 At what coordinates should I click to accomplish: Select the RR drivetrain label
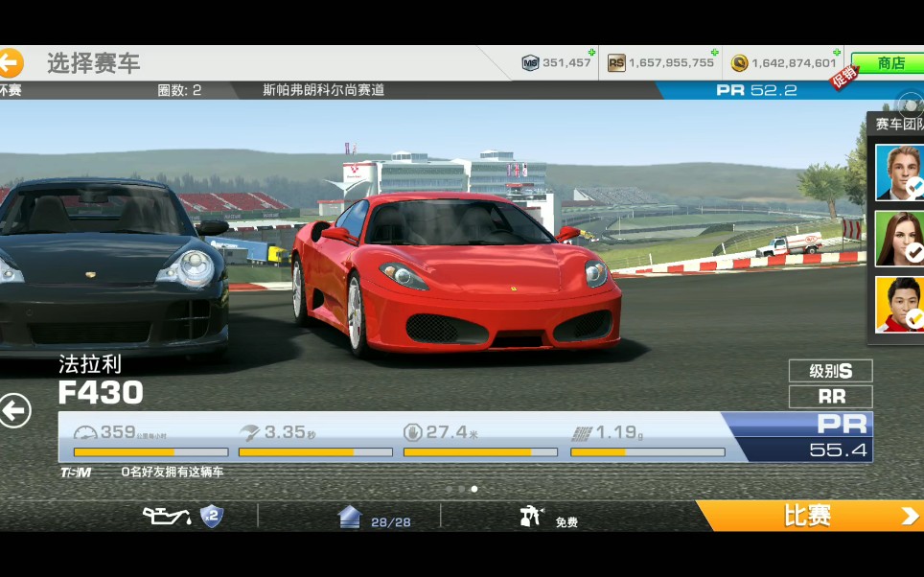[x=830, y=397]
